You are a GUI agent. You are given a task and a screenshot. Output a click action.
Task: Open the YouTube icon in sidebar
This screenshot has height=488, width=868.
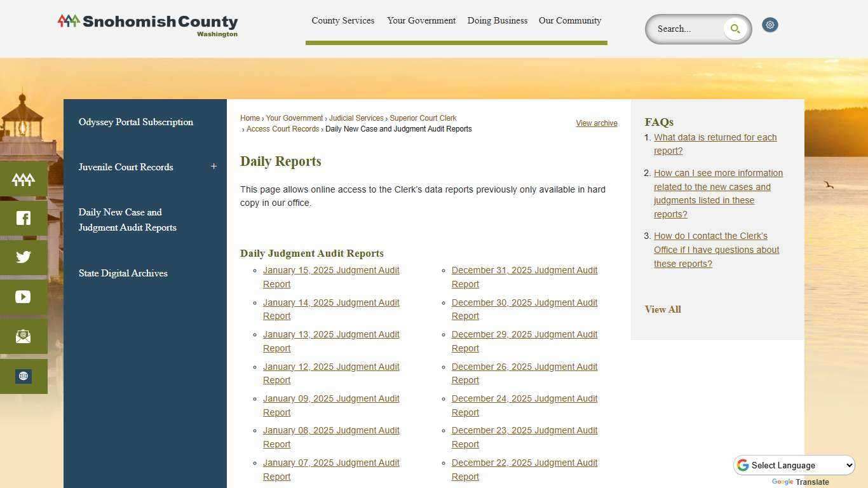[x=23, y=296]
